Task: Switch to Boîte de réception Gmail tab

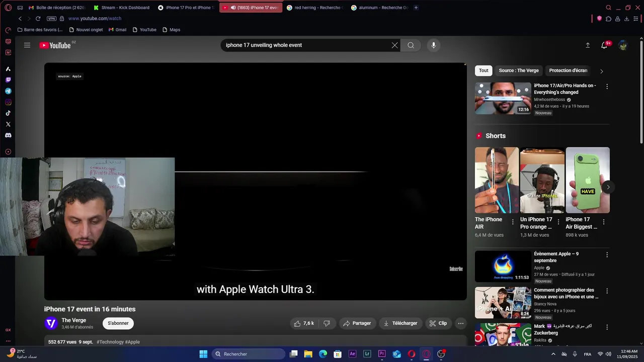Action: (57, 8)
